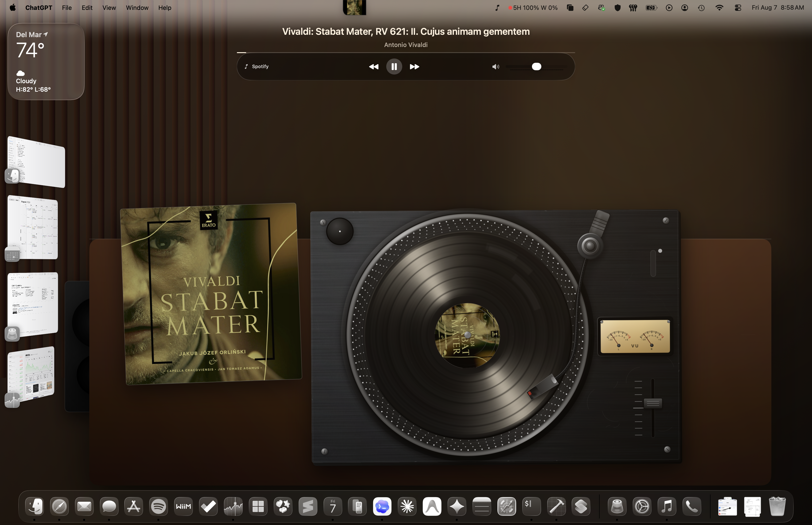
Task: Click the eraser-shaped menu bar icon
Action: (586, 8)
